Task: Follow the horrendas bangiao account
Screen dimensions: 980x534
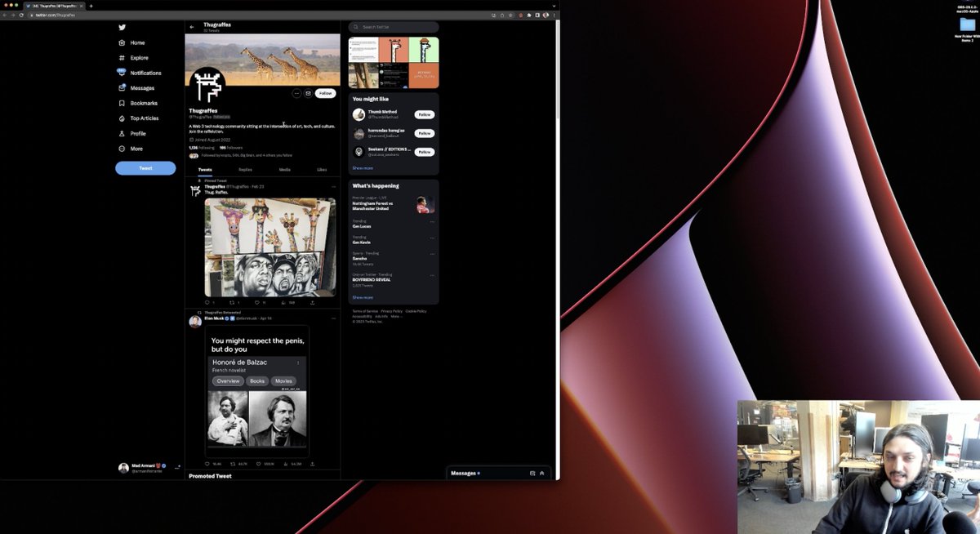Action: (424, 133)
